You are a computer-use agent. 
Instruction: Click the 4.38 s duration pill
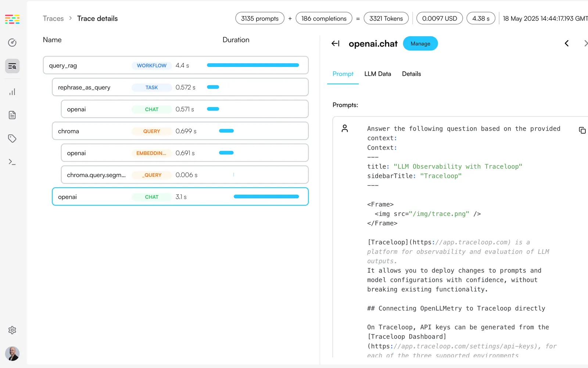pos(481,18)
